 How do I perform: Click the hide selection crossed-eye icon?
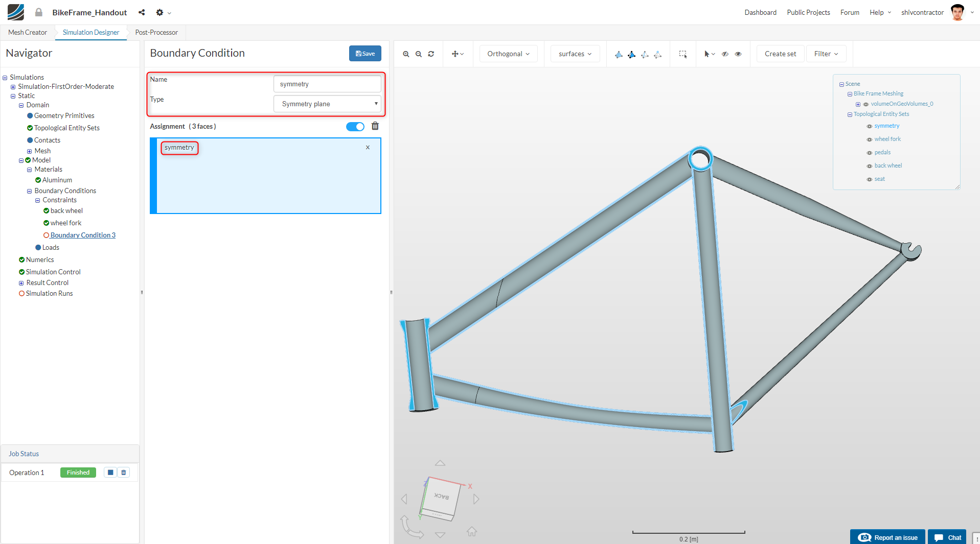coord(725,54)
